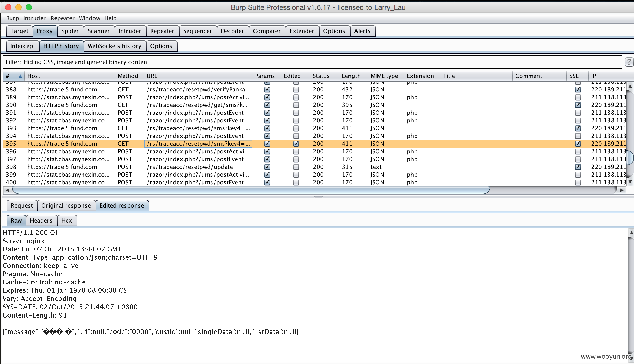The width and height of the screenshot is (634, 364).
Task: Switch to the Extender tab
Action: [x=302, y=31]
